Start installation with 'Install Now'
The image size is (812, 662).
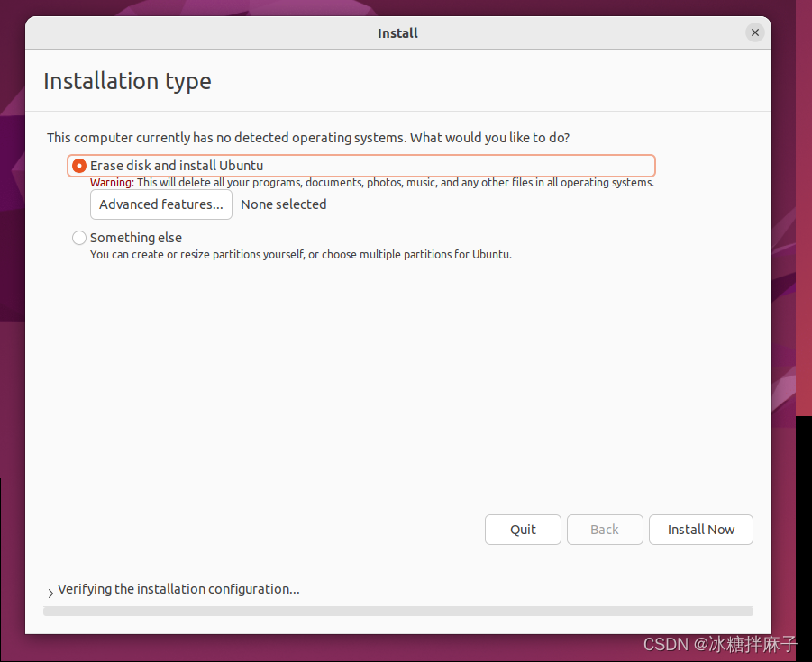coord(700,530)
